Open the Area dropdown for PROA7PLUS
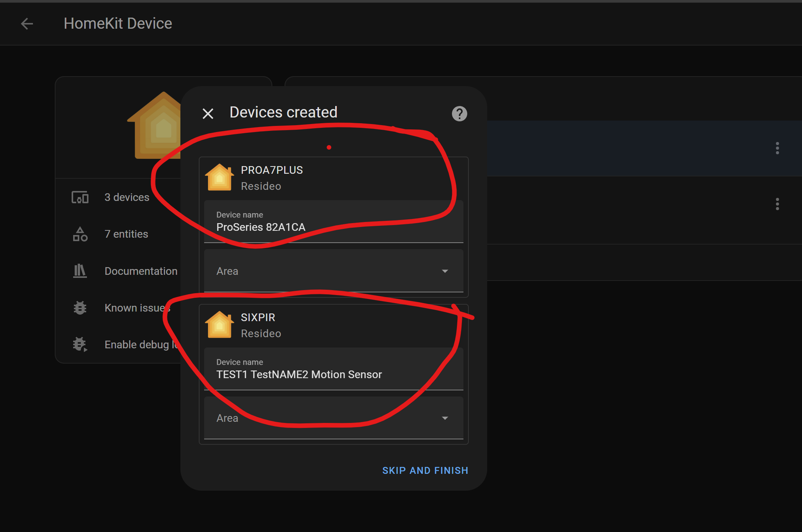 334,271
